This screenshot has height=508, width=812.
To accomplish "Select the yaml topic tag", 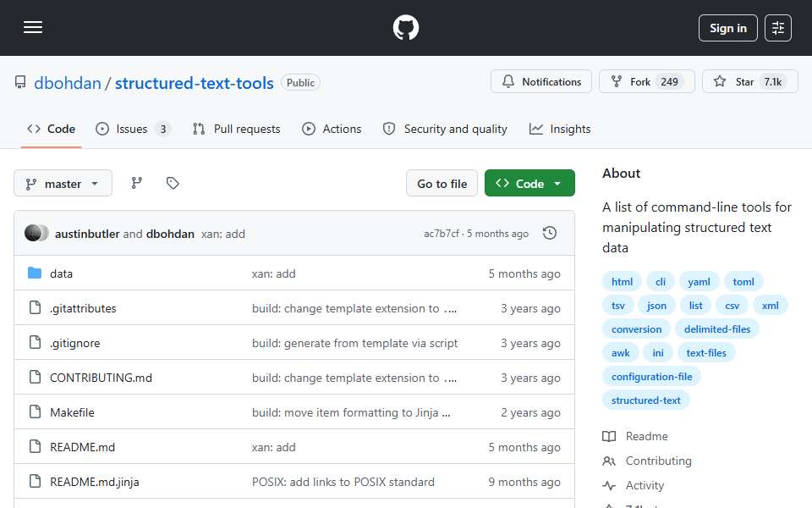I will 699,281.
